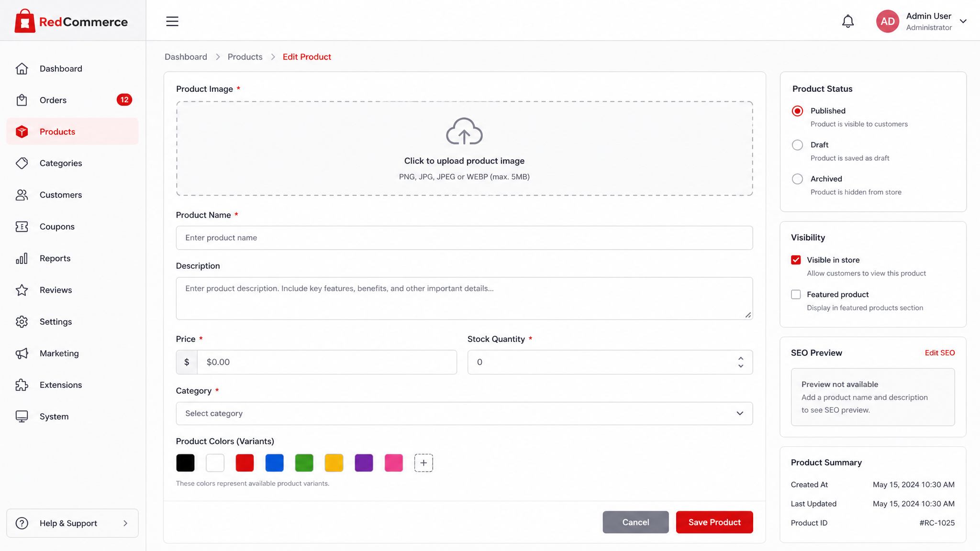Viewport: 980px width, 551px height.
Task: Open the notifications bell
Action: tap(848, 21)
